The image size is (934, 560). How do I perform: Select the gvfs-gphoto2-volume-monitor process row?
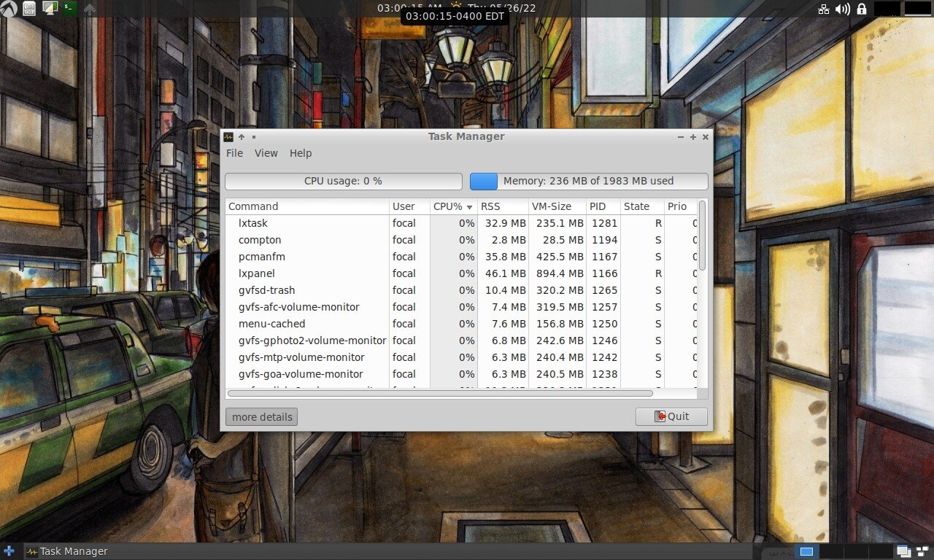[461, 341]
